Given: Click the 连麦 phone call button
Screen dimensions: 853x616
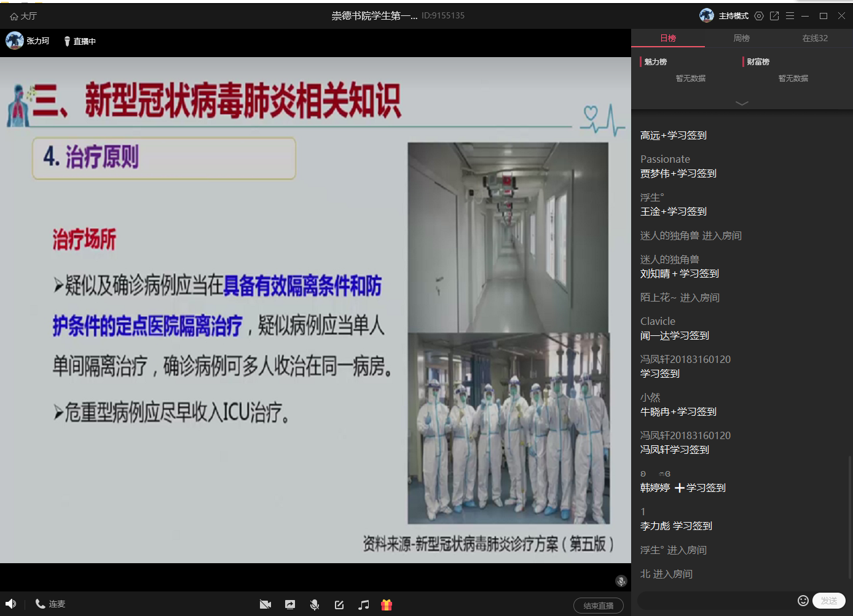Looking at the screenshot, I should pyautogui.click(x=50, y=604).
